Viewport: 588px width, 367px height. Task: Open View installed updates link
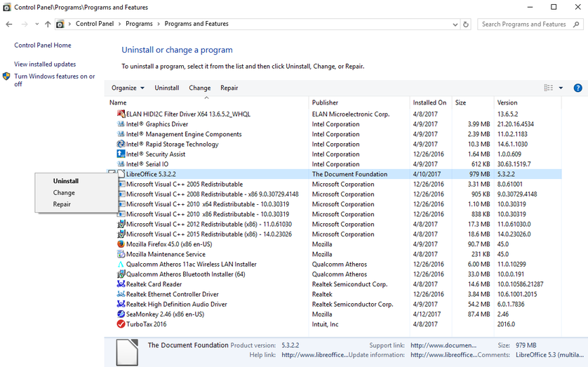coord(45,65)
